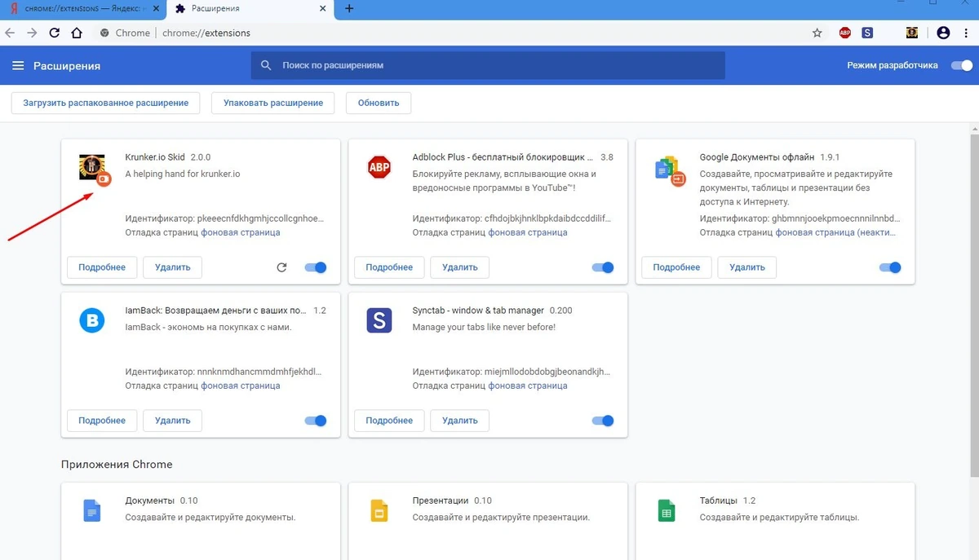Image resolution: width=979 pixels, height=560 pixels.
Task: Remove IamBack with Удалить
Action: [172, 421]
